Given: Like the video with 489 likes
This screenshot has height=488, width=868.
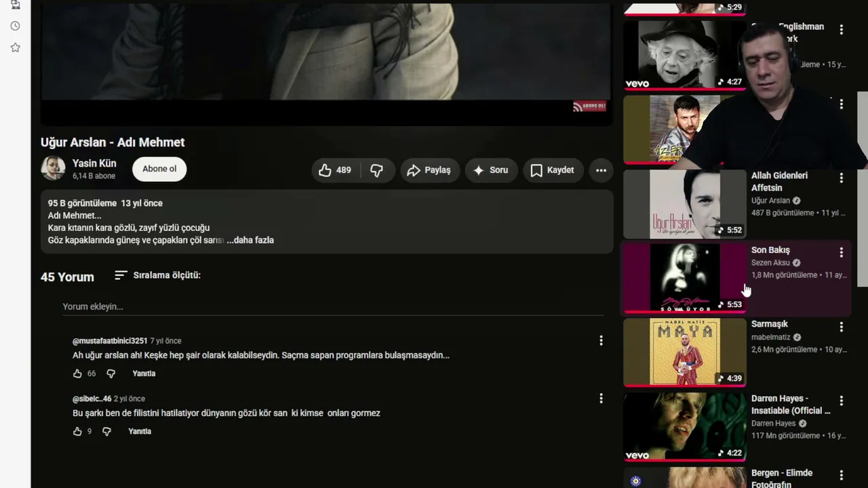Looking at the screenshot, I should [335, 170].
